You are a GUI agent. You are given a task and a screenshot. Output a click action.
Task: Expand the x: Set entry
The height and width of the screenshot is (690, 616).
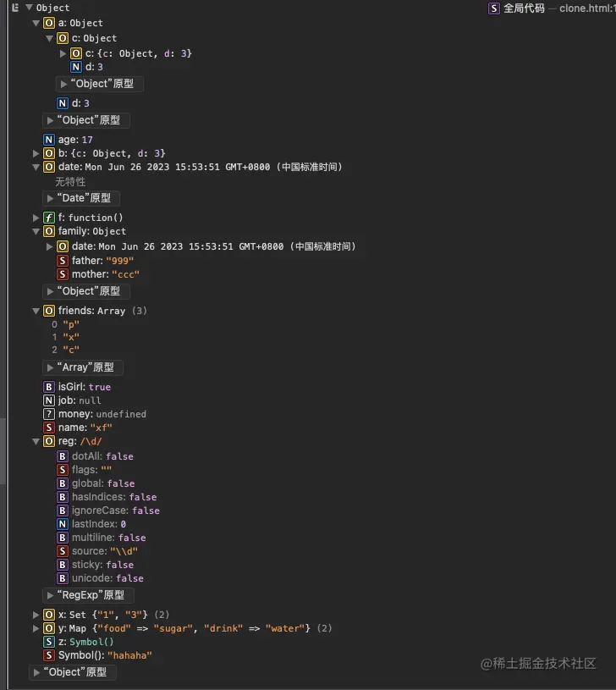pos(36,615)
